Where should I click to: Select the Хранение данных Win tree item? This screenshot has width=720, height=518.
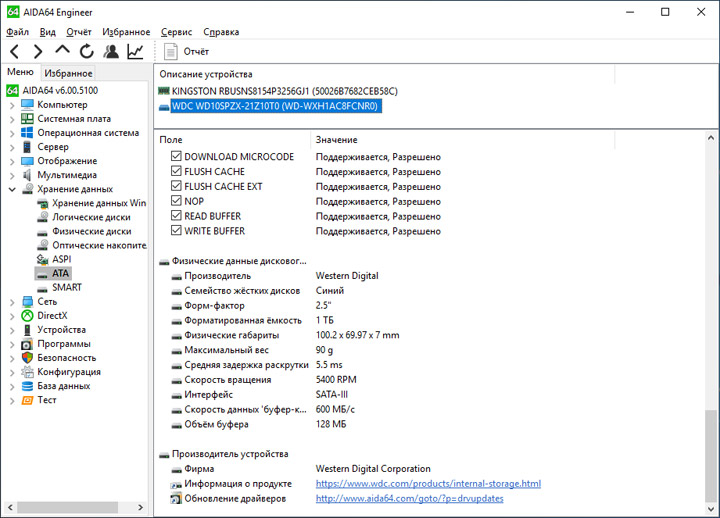tap(99, 203)
